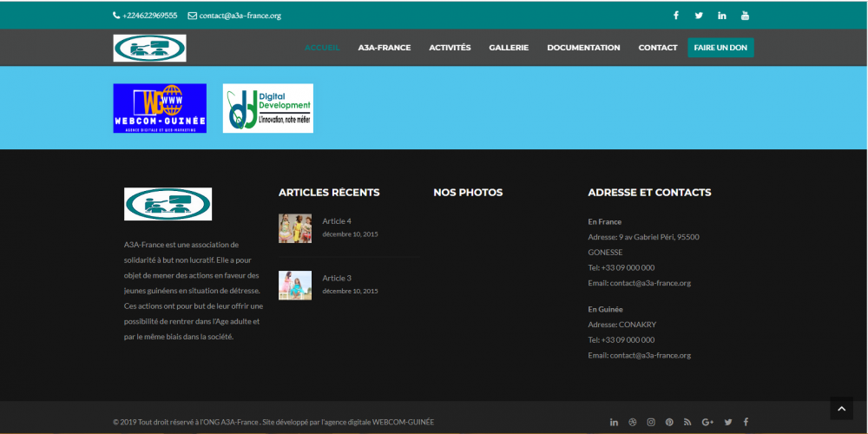Screen dimensions: 868x434
Task: Open the Dribbble icon in the footer
Action: [633, 422]
